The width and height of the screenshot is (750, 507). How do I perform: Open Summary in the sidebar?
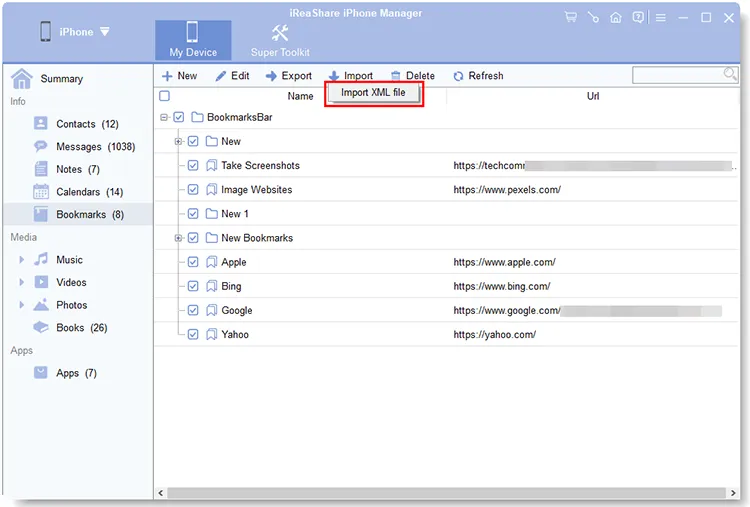[x=62, y=78]
